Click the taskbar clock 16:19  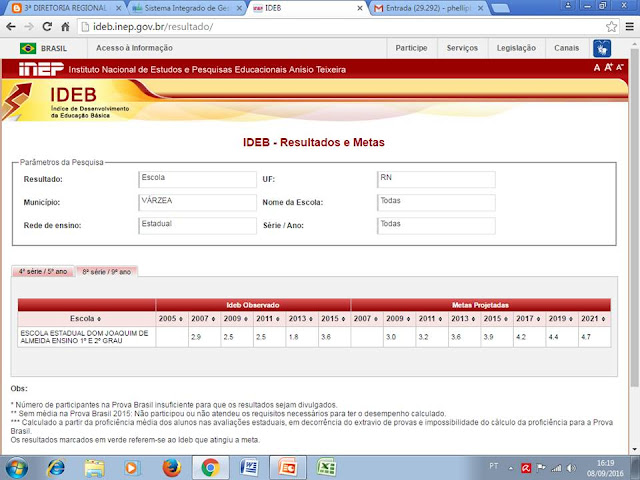[x=605, y=463]
